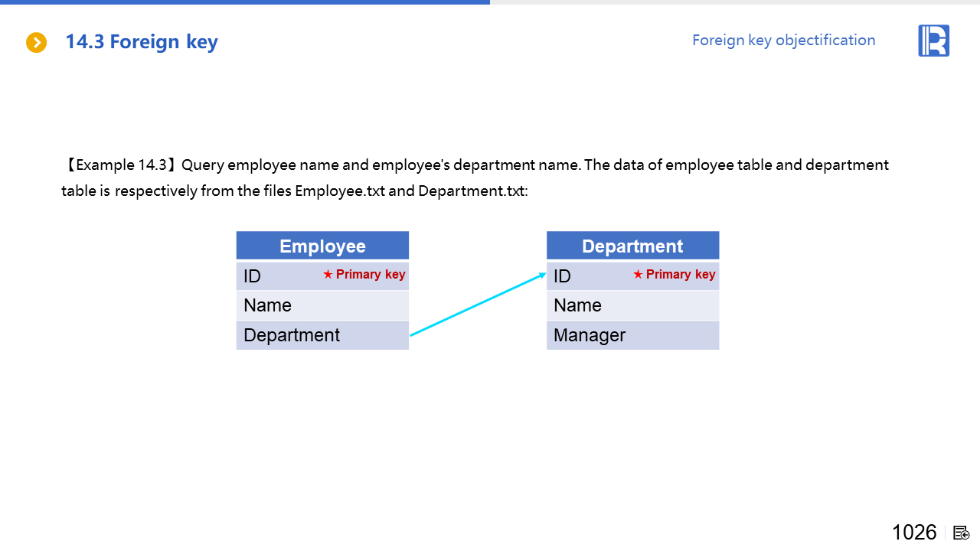Click the ID field in Department table

[563, 276]
